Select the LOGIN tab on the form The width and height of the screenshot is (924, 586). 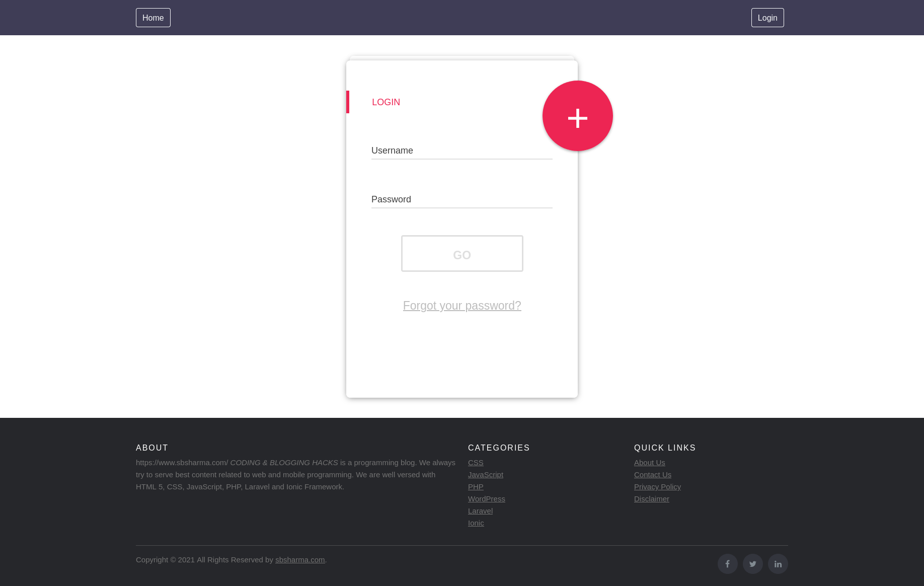coord(386,102)
